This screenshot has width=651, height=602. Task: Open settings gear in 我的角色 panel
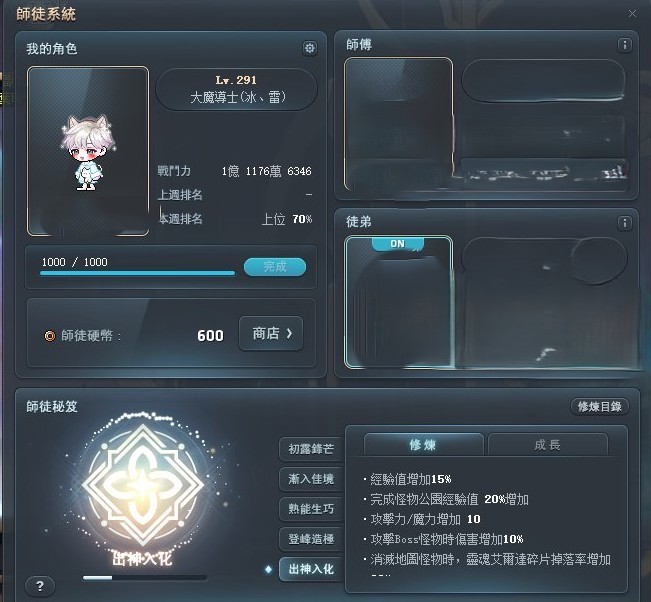[309, 48]
